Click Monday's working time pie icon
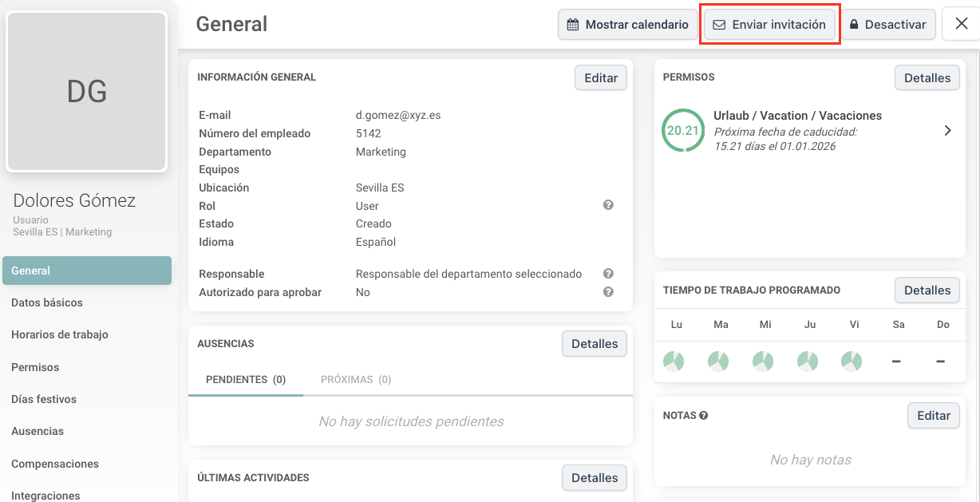The height and width of the screenshot is (502, 980). click(674, 362)
